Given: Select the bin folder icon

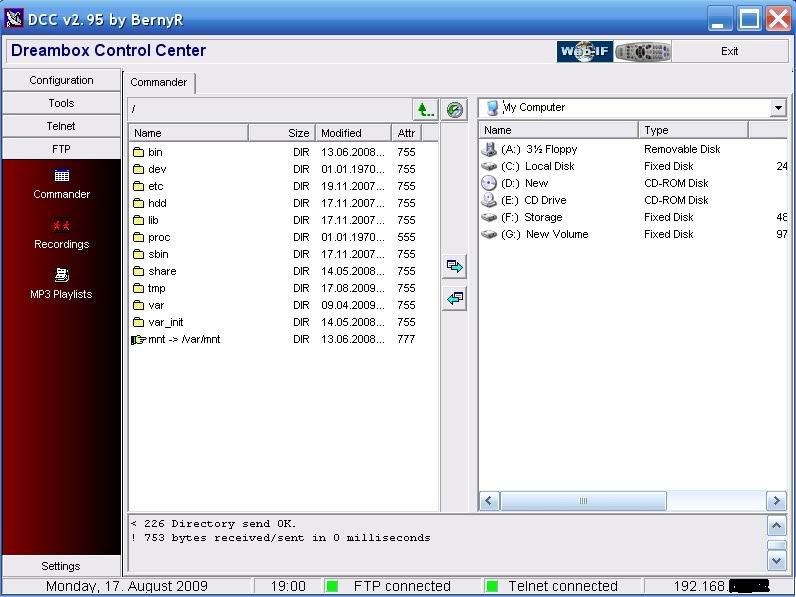Looking at the screenshot, I should click(139, 152).
